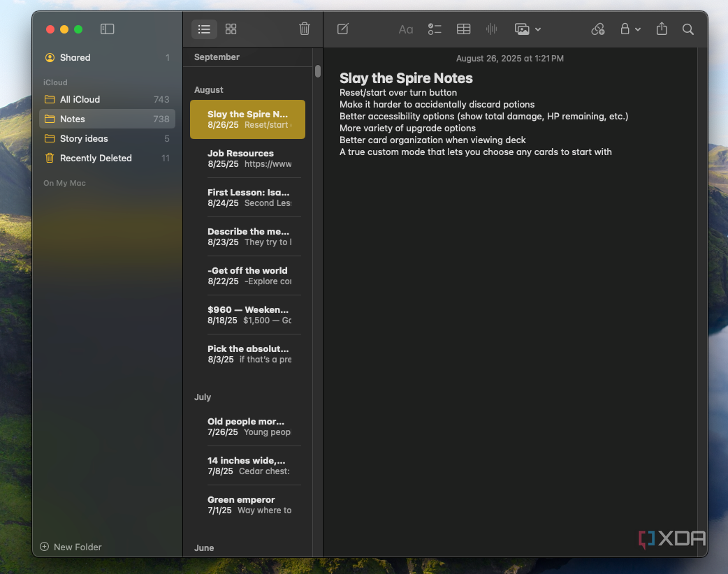Click 'Better card organization when viewing deck'
Image resolution: width=728 pixels, height=574 pixels.
(432, 140)
